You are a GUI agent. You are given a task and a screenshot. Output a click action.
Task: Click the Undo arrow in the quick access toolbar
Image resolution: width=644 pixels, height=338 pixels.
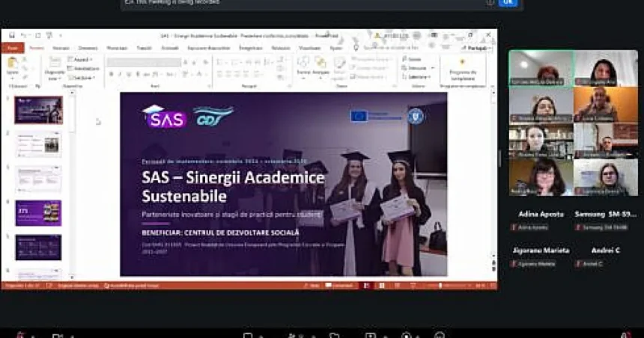point(24,36)
